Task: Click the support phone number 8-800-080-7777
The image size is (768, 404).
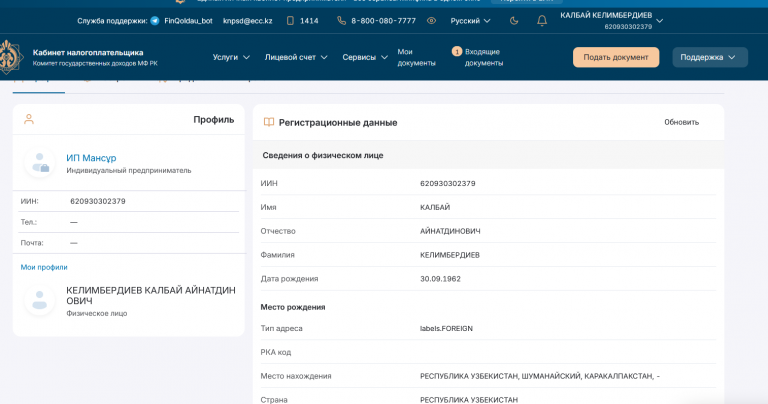Action: click(x=383, y=21)
